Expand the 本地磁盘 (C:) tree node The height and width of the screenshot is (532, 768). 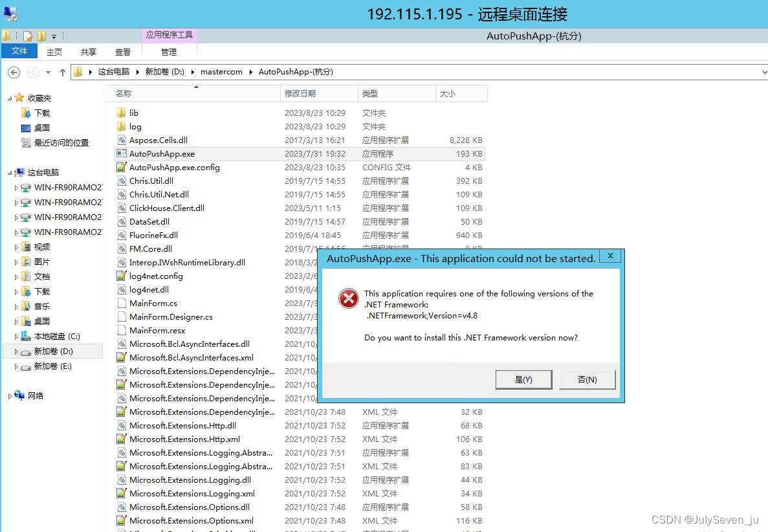(16, 337)
